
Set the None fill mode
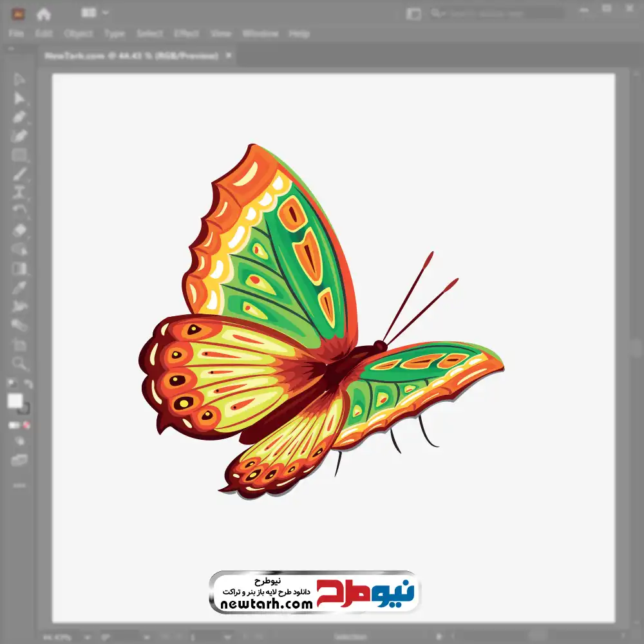27,425
